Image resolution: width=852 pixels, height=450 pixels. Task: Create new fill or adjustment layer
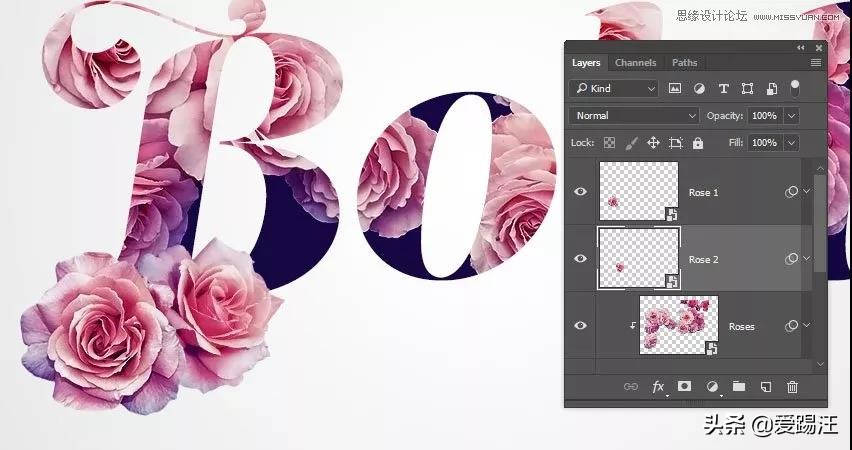coord(712,386)
